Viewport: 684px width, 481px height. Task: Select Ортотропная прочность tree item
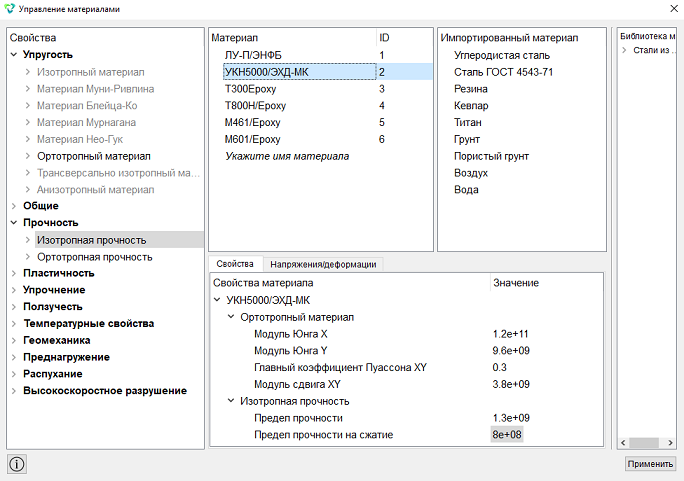point(95,257)
